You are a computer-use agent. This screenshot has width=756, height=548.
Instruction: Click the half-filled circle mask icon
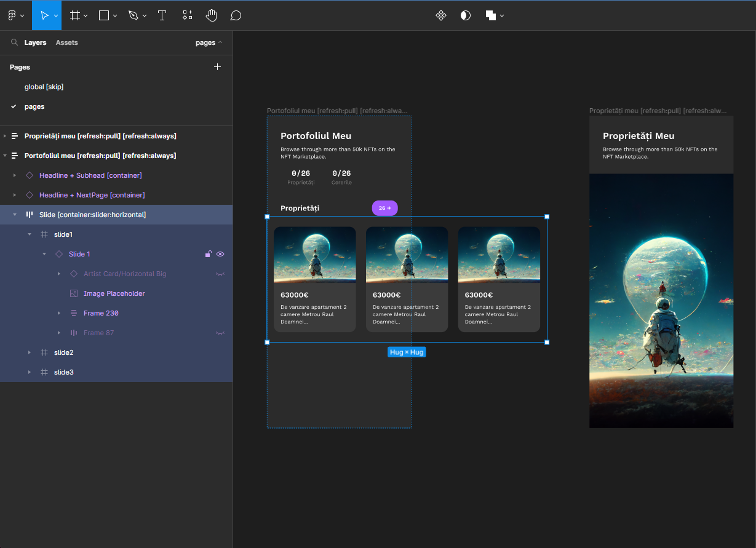point(466,15)
